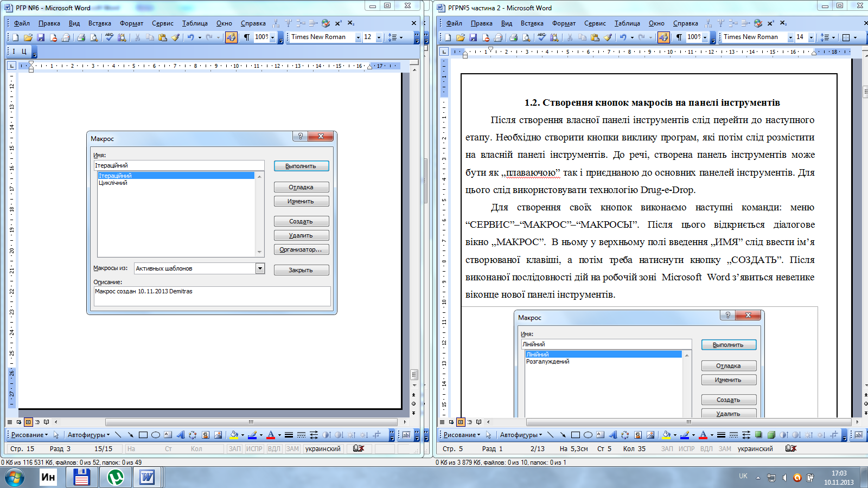Toggle ИСПР track changes in РГР №6 status bar

click(254, 449)
